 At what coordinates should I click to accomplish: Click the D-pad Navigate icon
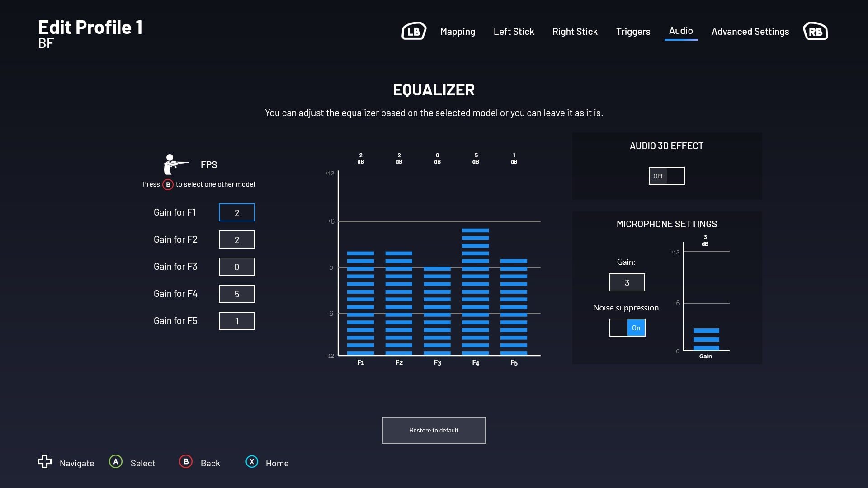[x=44, y=461]
